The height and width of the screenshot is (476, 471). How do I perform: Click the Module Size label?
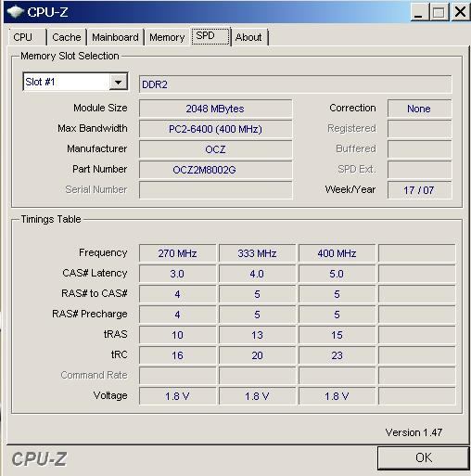pyautogui.click(x=100, y=108)
